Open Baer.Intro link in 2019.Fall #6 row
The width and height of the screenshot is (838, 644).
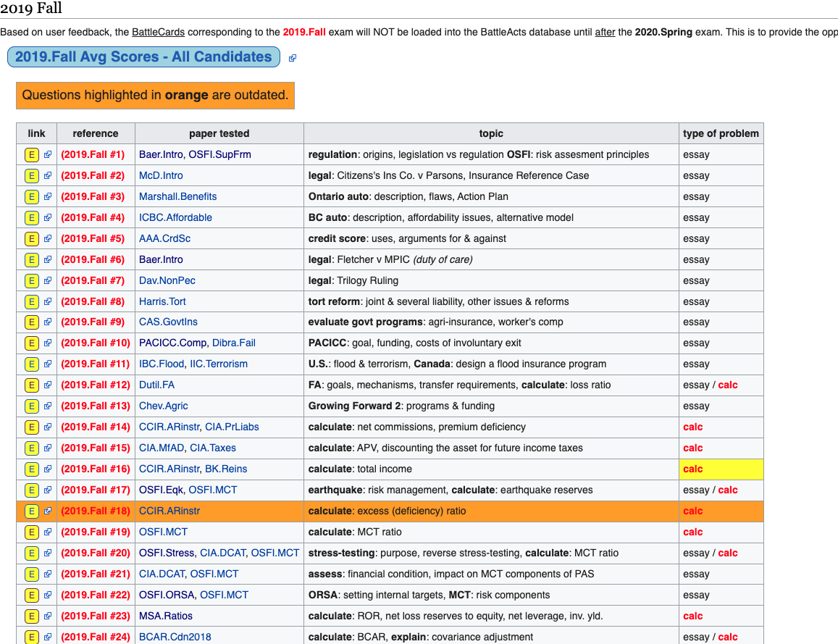[161, 259]
